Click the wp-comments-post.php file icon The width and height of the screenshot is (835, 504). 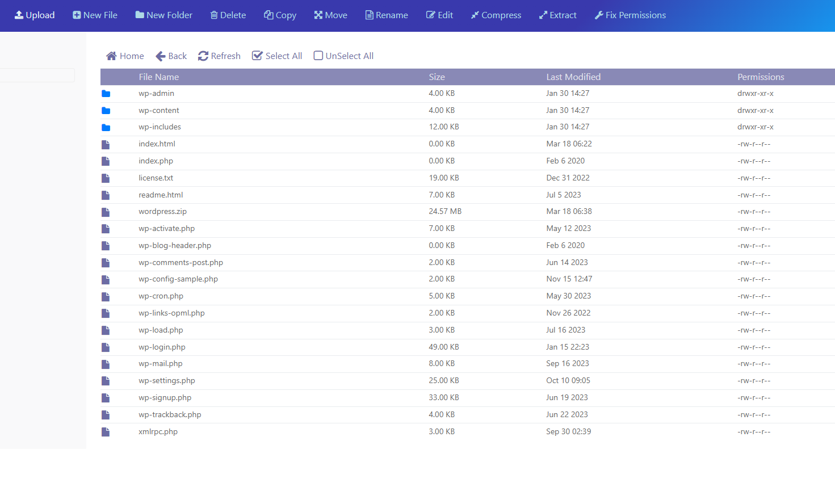pyautogui.click(x=106, y=263)
